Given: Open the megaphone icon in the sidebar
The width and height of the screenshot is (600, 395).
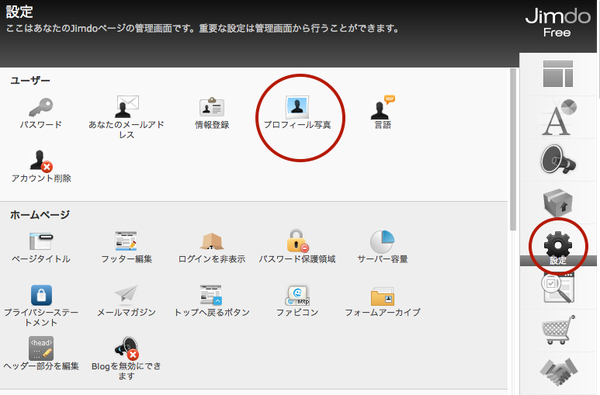Looking at the screenshot, I should click(558, 160).
